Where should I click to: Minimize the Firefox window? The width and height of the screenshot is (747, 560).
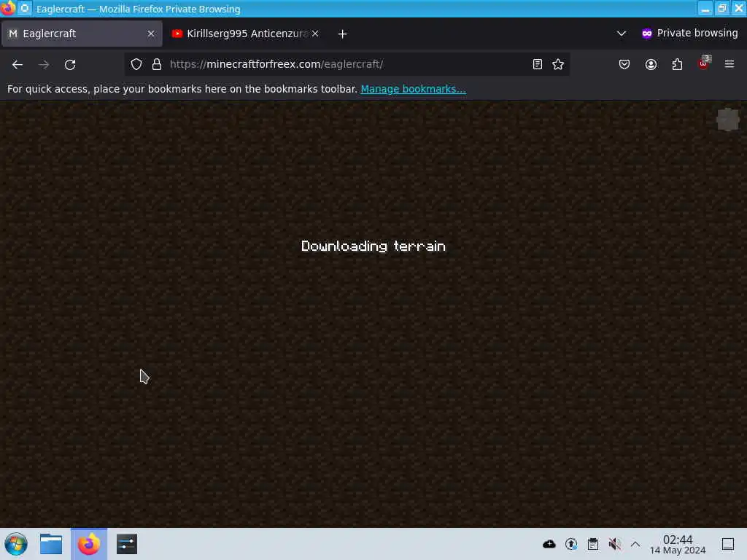click(705, 9)
